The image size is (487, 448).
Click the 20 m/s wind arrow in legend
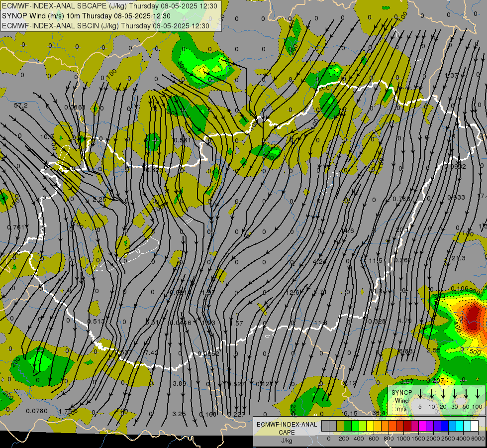(443, 394)
